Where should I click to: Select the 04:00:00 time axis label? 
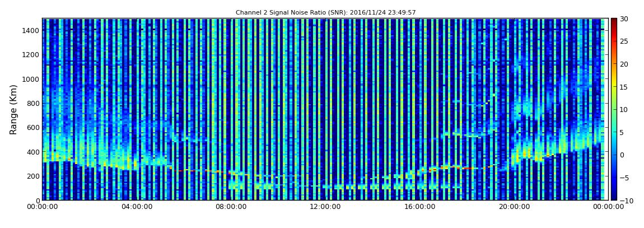click(x=136, y=207)
